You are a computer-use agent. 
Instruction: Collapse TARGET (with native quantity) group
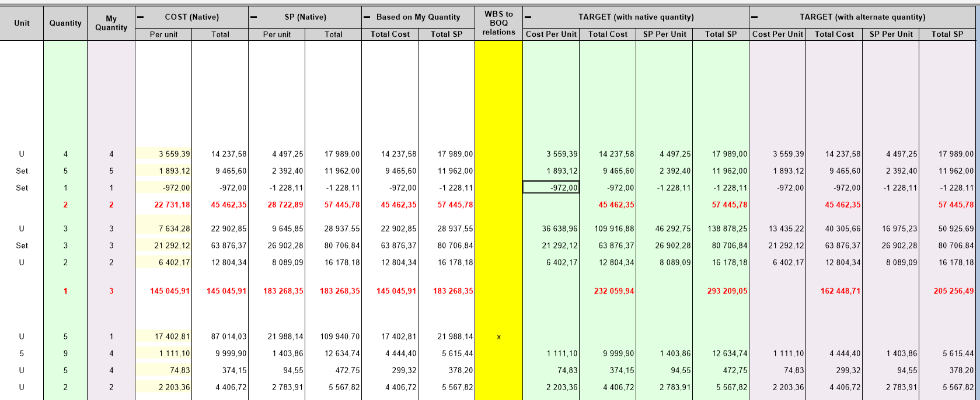(528, 17)
